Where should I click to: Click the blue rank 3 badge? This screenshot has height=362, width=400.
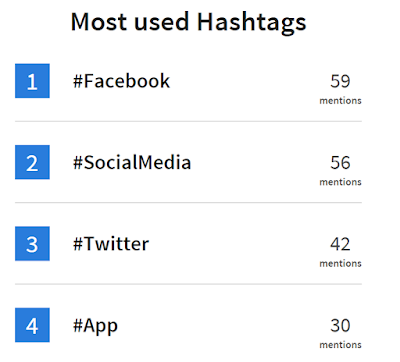(32, 244)
